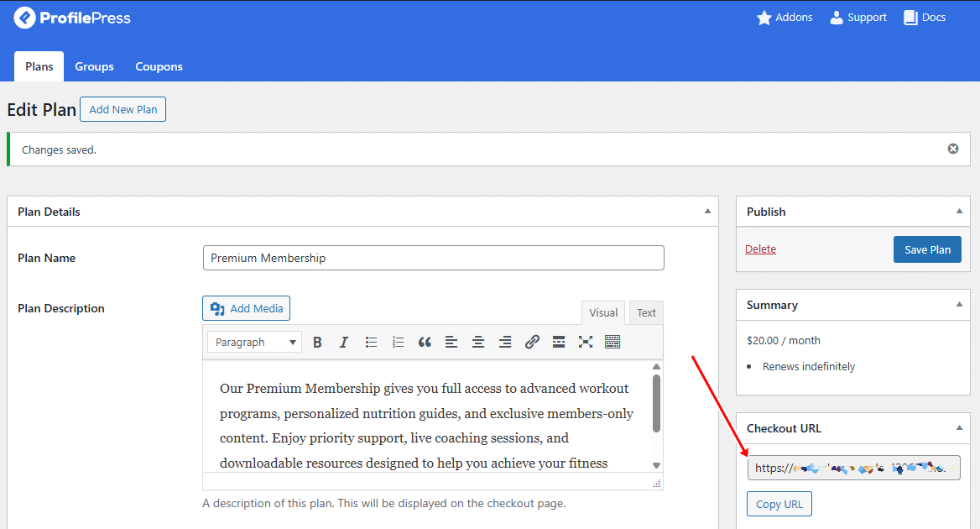
Task: Insert a numbered list
Action: pyautogui.click(x=398, y=342)
